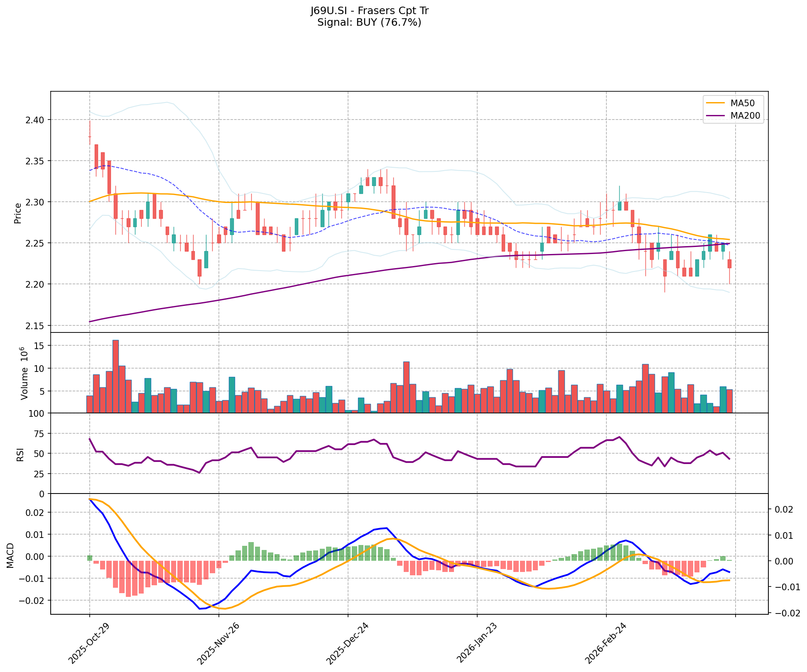Click the purple MA200 legend line swatch
807x672 pixels.
(x=715, y=116)
